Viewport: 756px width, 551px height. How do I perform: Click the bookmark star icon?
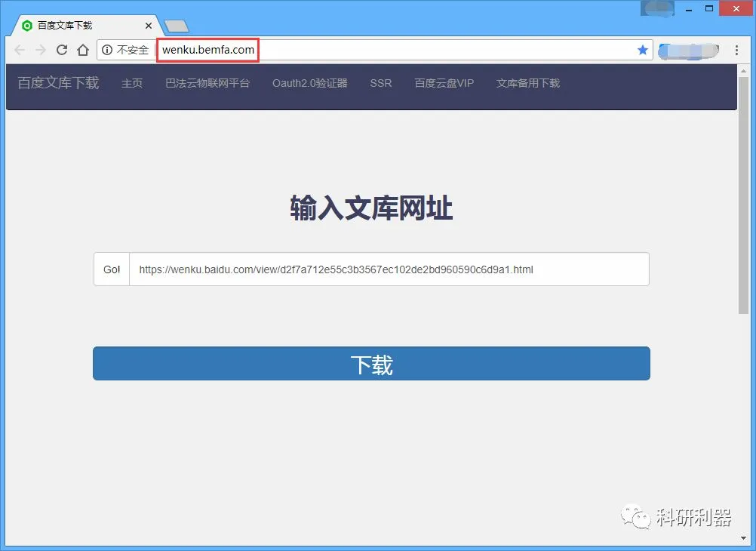642,50
